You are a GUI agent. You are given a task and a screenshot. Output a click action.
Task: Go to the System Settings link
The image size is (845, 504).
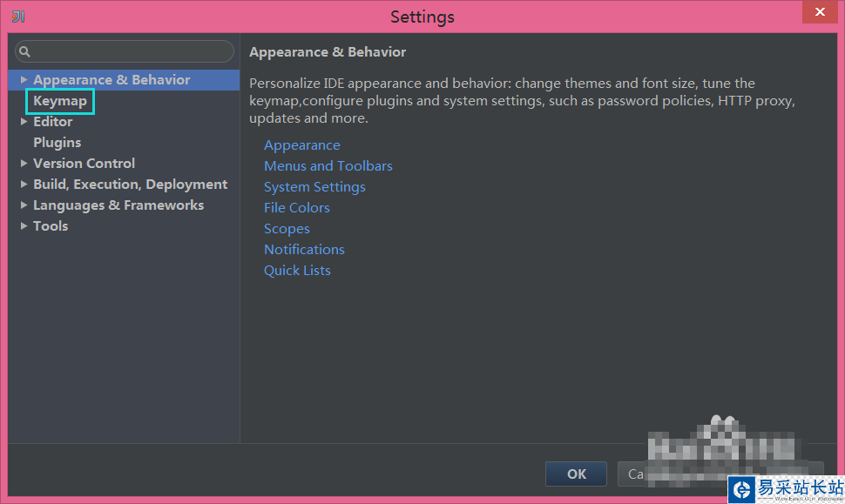(314, 187)
